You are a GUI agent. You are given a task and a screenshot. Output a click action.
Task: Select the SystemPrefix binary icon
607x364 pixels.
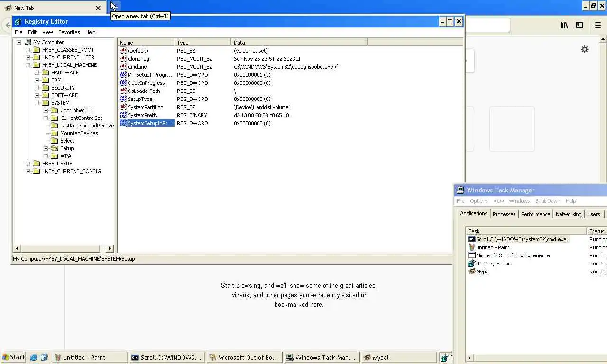coord(123,115)
